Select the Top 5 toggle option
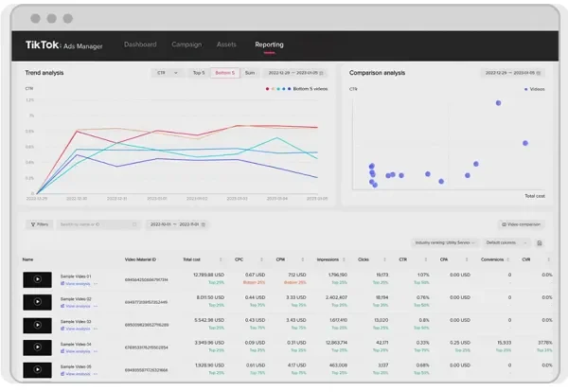The image size is (568, 392). click(199, 73)
